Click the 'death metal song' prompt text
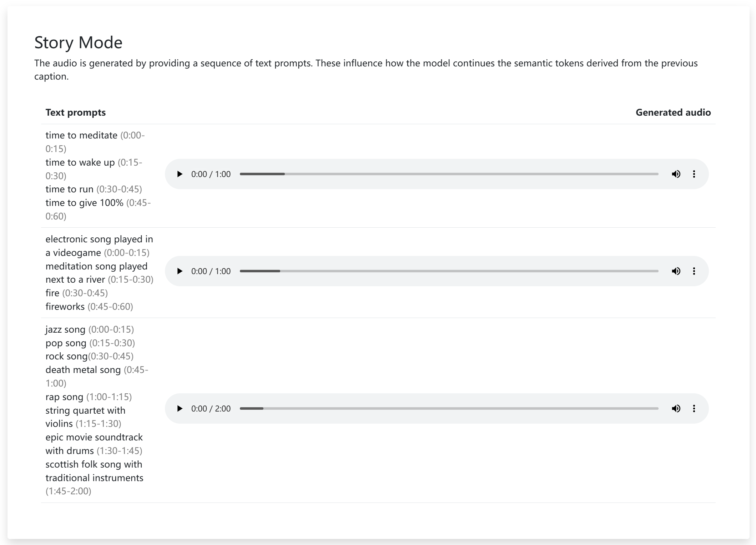The image size is (756, 545). [83, 370]
